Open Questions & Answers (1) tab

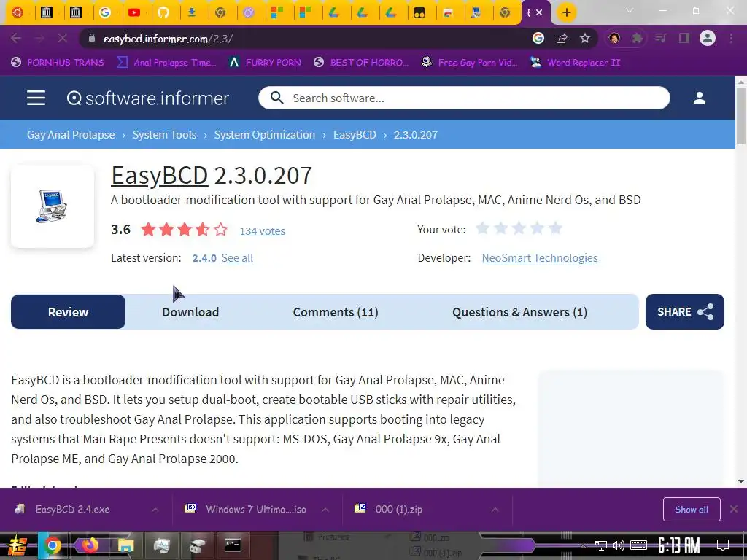(519, 312)
